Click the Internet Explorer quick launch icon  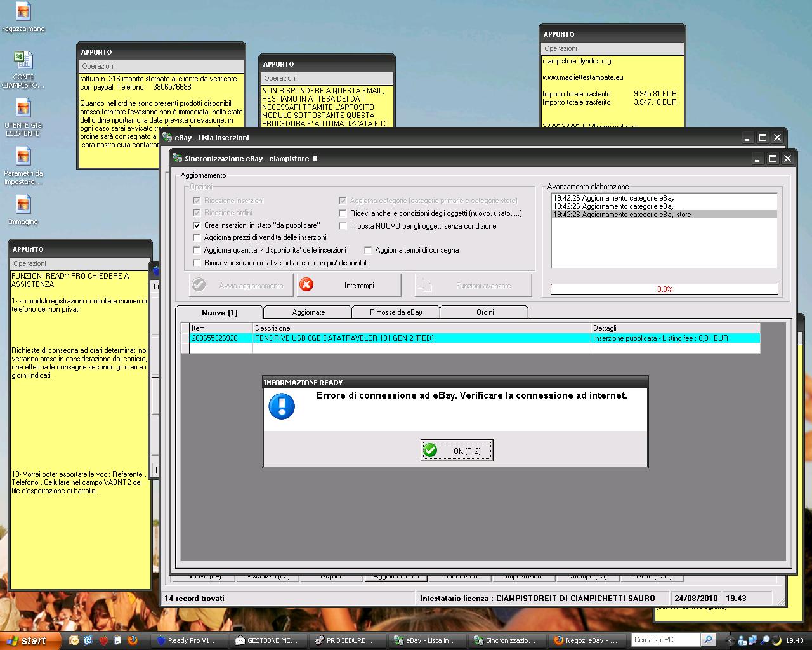tap(88, 640)
